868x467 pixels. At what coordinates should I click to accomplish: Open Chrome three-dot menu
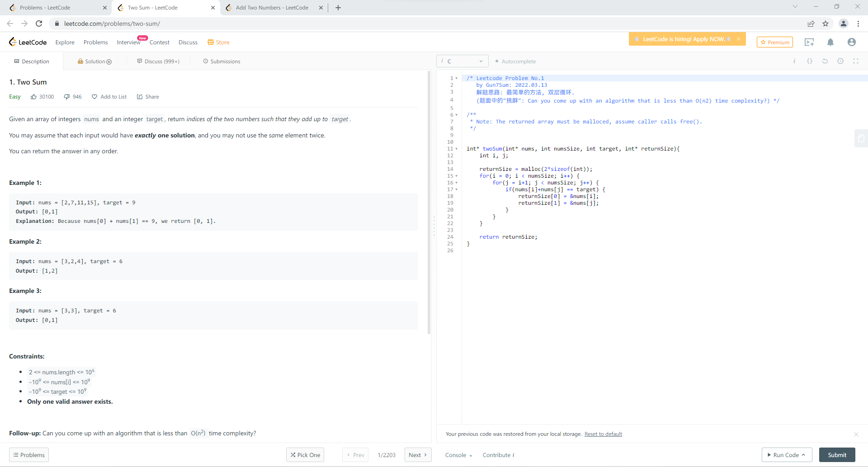tap(858, 24)
